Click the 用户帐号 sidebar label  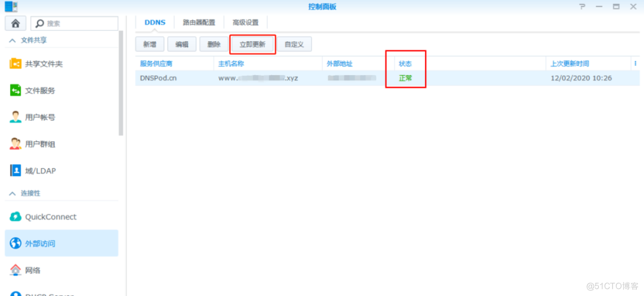coord(41,117)
